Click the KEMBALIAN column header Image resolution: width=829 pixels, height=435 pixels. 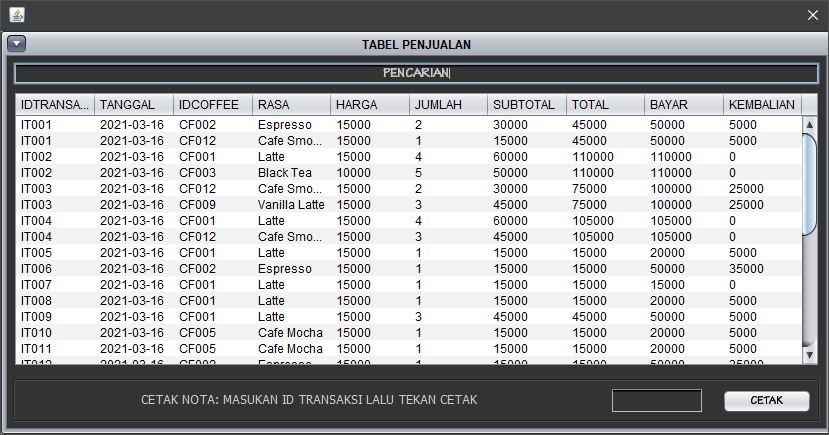pos(761,105)
